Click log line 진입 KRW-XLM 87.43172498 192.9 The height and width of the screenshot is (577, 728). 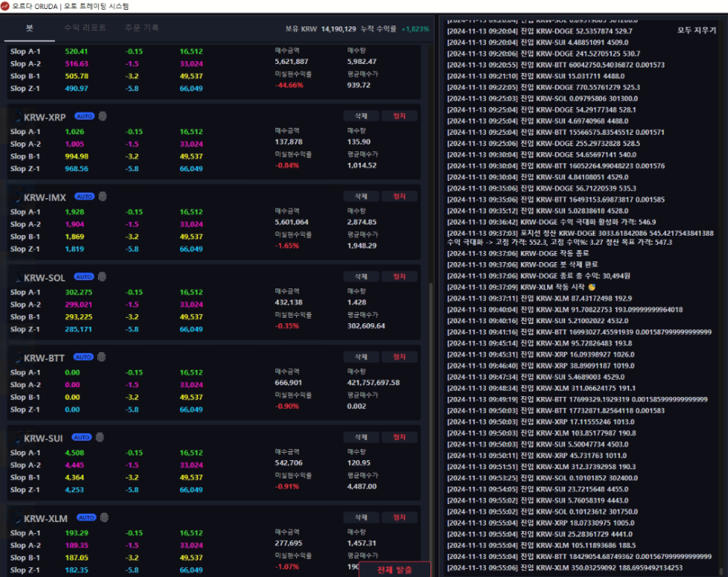tap(539, 298)
